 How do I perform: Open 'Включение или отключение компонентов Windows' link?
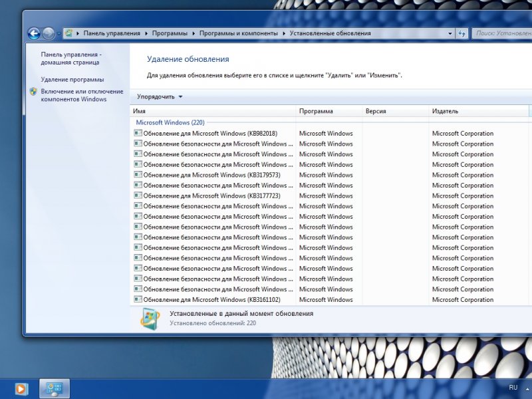point(82,95)
